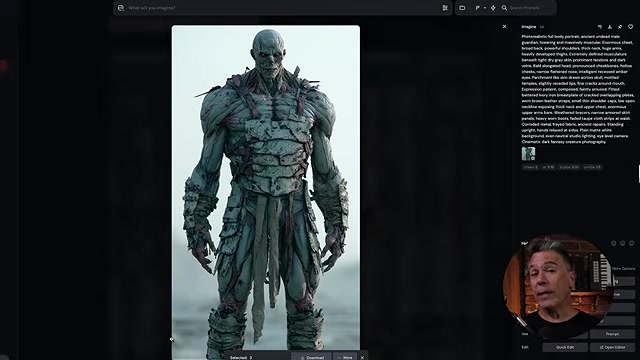
Task: Click the 'What will you imagine?' prompt bar
Action: coord(282,8)
